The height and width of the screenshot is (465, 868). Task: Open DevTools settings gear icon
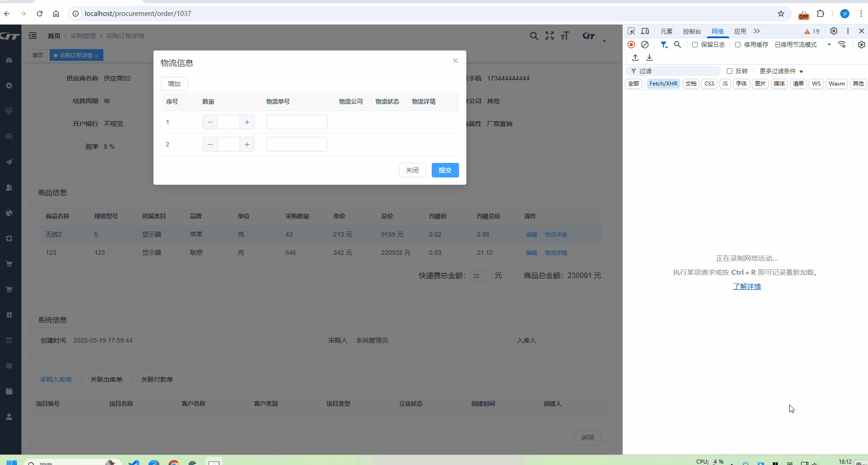833,31
